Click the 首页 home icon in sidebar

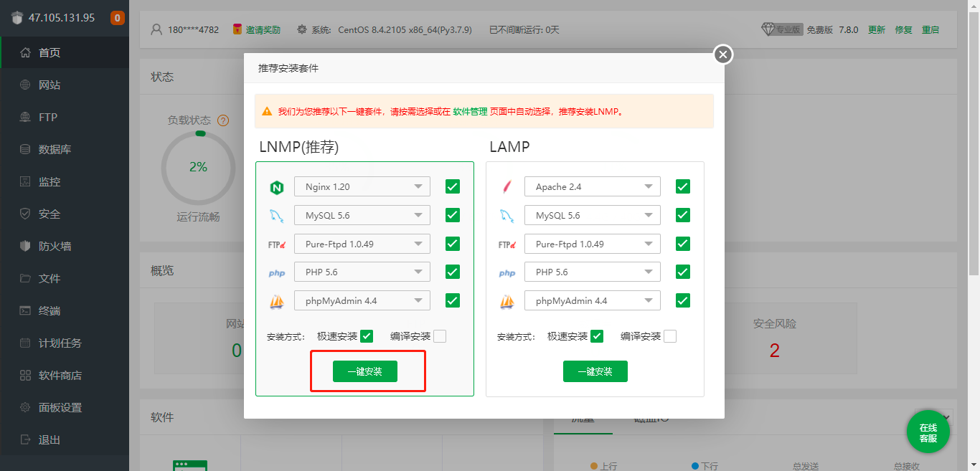[25, 52]
